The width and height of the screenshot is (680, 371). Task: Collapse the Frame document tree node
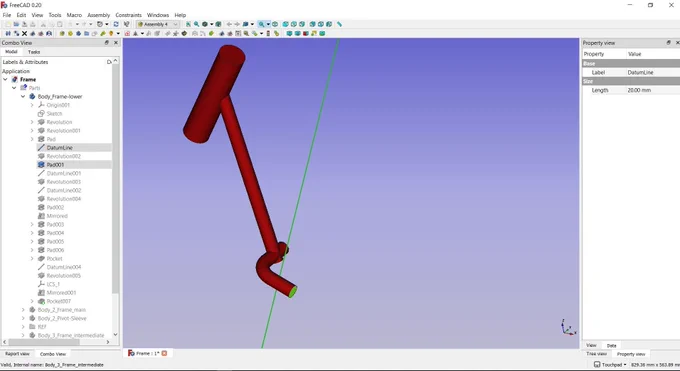pos(5,79)
